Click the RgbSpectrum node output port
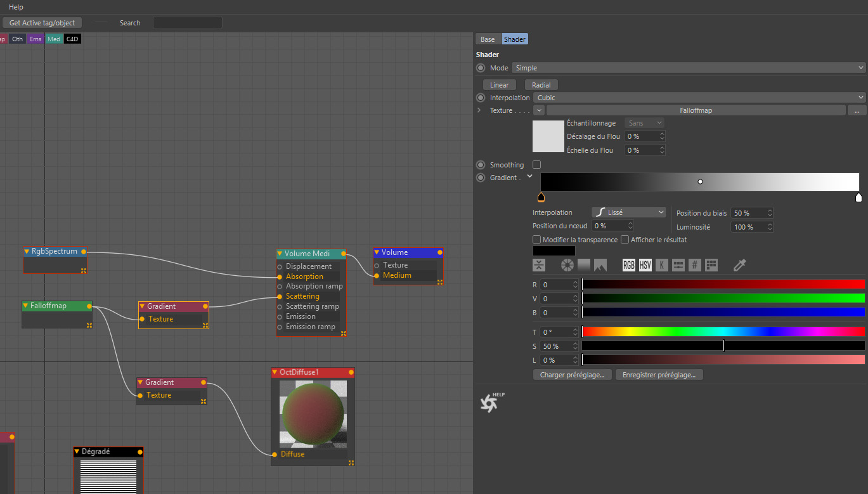The height and width of the screenshot is (494, 868). (84, 252)
